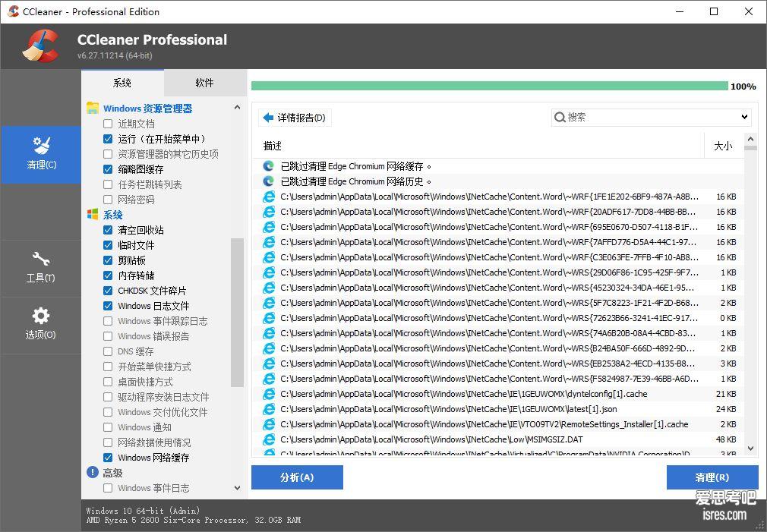Click the IE icon on the latest[1].json row
The width and height of the screenshot is (767, 532).
(269, 409)
